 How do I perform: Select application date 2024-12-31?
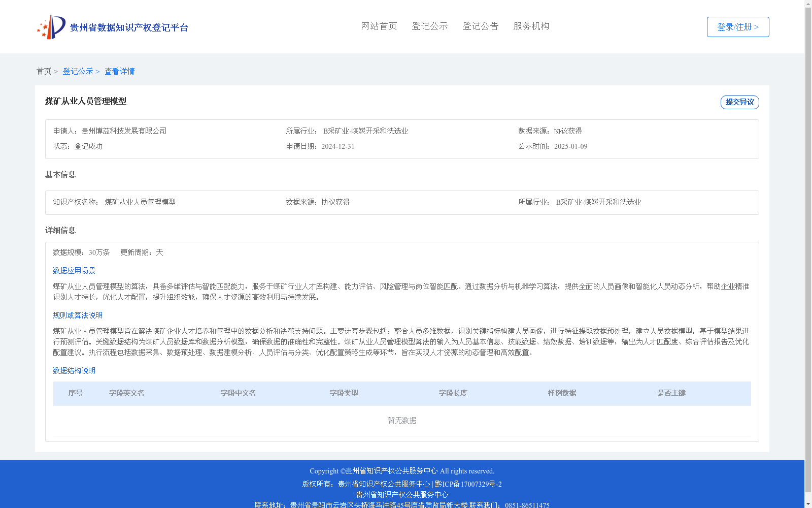coord(338,146)
